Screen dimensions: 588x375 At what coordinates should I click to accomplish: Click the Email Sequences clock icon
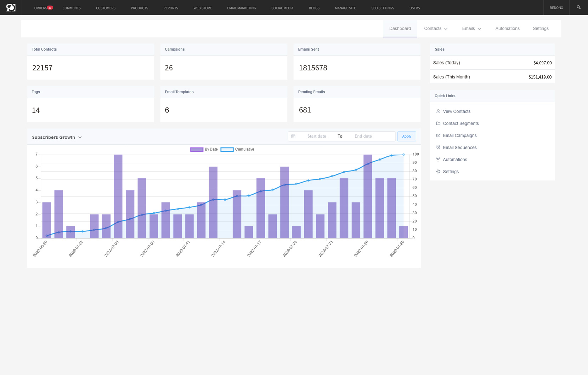coord(438,147)
